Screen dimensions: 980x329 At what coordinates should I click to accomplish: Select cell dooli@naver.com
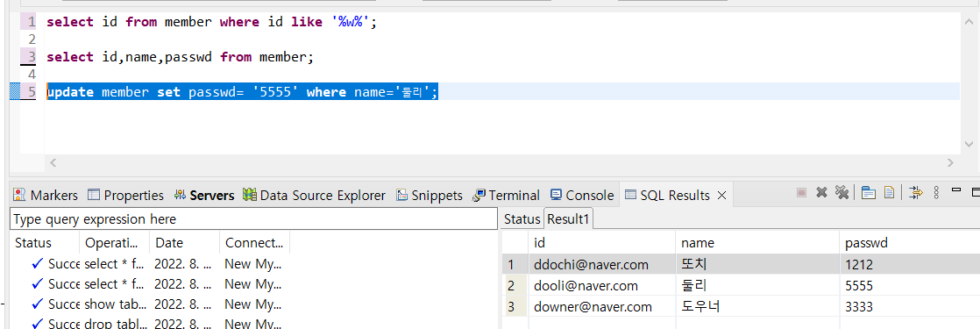pyautogui.click(x=602, y=286)
